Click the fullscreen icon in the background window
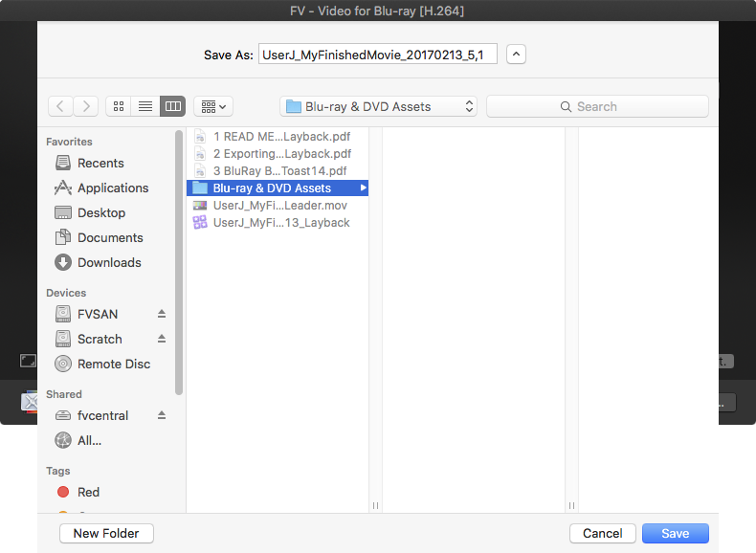The image size is (756, 553). (x=28, y=361)
